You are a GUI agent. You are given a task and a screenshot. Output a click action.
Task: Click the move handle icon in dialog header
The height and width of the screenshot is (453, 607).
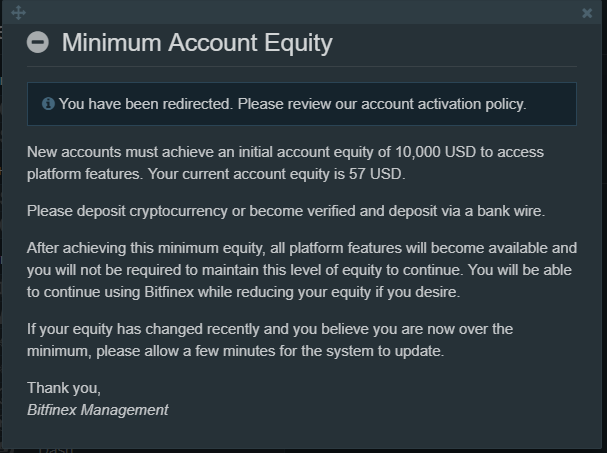18,13
